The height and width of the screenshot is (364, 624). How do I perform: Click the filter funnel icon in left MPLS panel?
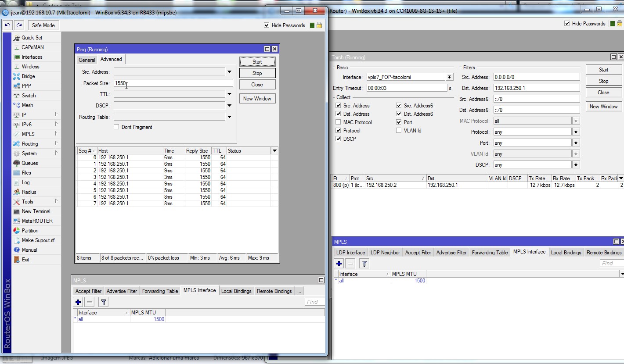tap(103, 302)
